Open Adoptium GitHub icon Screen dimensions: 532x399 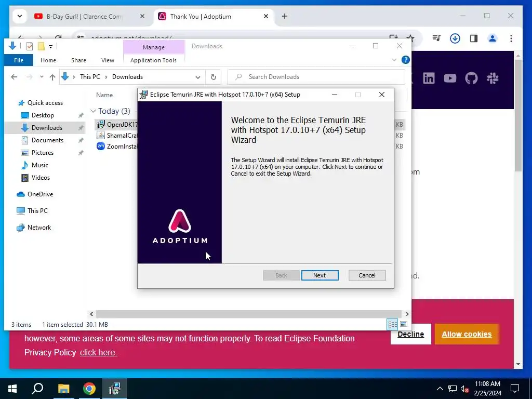point(471,78)
